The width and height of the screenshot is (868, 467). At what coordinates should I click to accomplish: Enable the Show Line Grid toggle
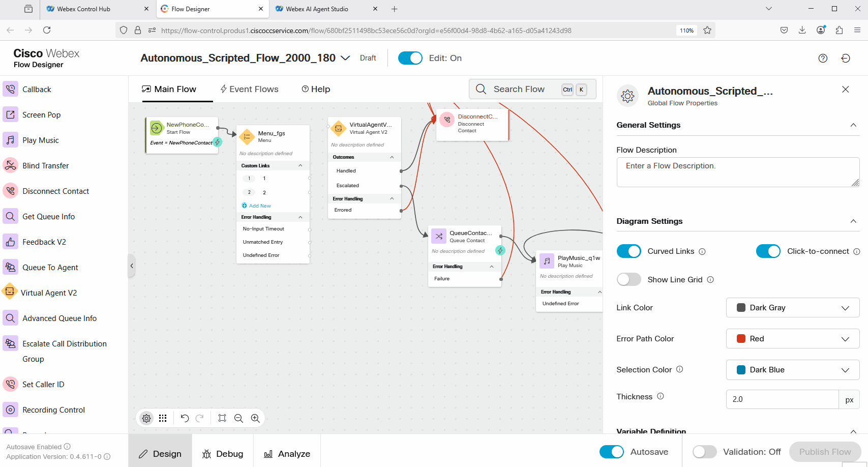[x=628, y=280]
